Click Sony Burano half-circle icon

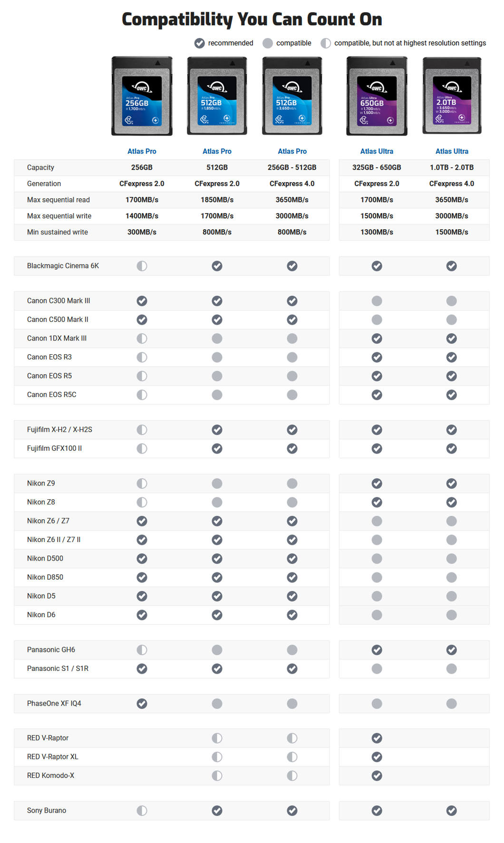(x=142, y=811)
